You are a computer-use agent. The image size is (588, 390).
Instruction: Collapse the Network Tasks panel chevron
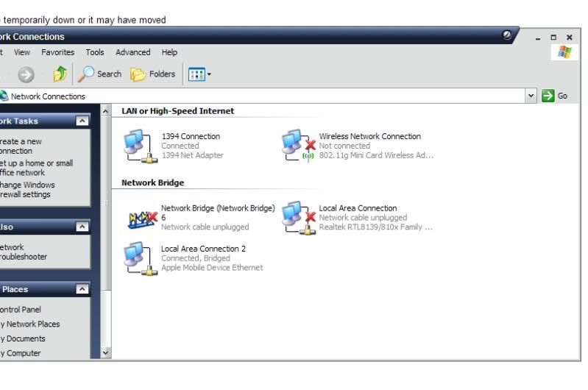pos(82,121)
